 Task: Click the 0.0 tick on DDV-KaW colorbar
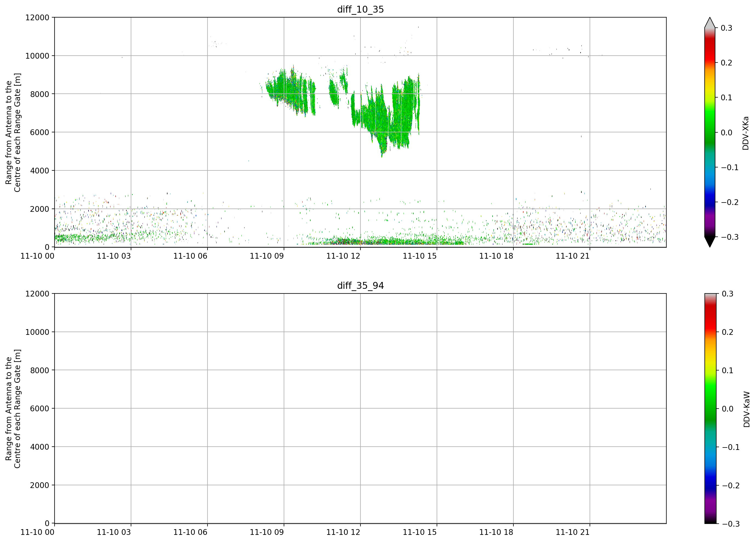[727, 409]
